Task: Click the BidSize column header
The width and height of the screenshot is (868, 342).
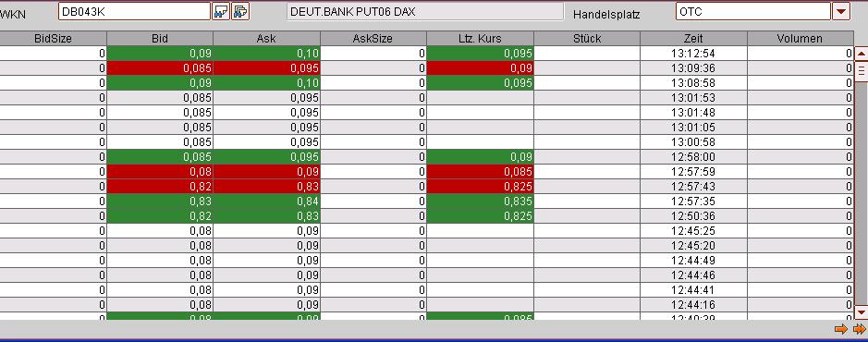Action: [x=53, y=38]
